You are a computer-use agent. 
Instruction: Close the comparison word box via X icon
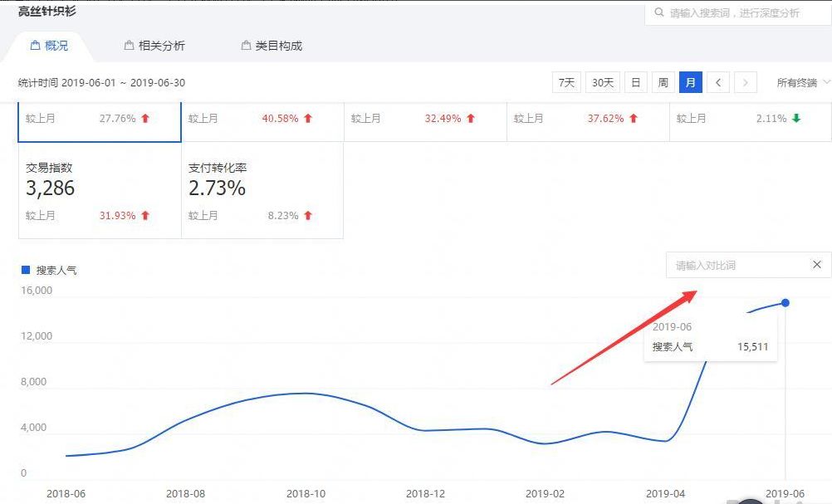tap(816, 264)
